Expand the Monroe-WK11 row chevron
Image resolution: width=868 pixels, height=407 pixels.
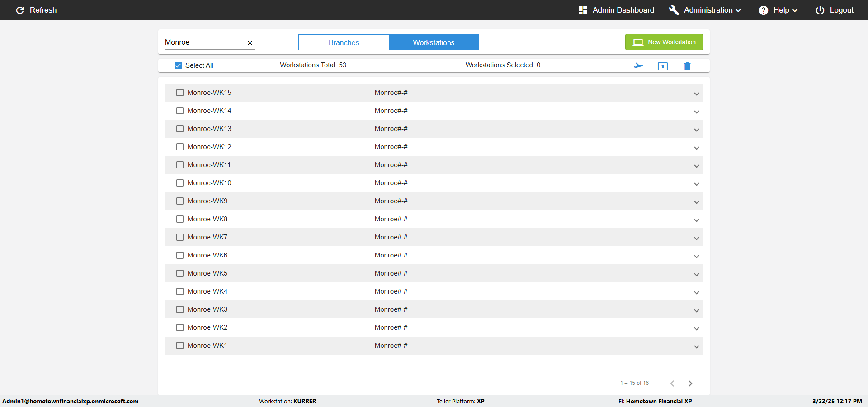click(x=697, y=166)
